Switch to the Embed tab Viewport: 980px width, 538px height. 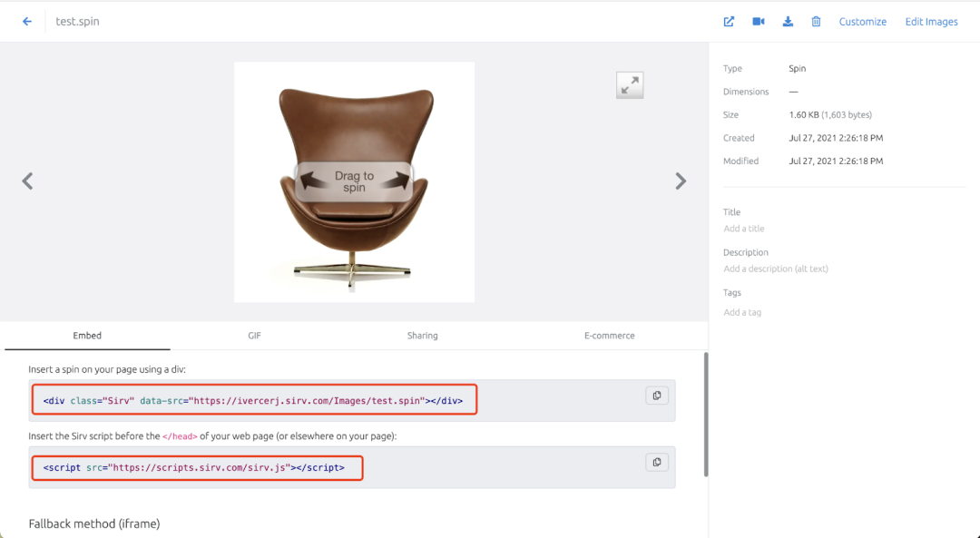87,336
